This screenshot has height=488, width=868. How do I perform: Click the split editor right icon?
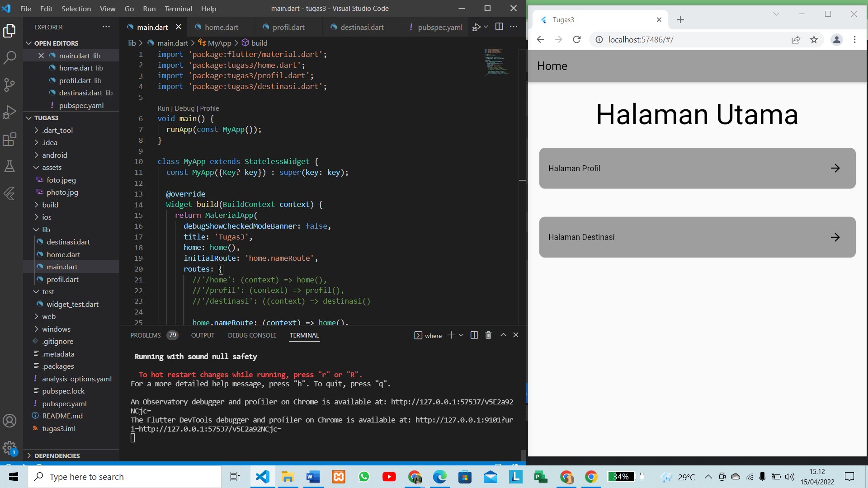coord(499,27)
